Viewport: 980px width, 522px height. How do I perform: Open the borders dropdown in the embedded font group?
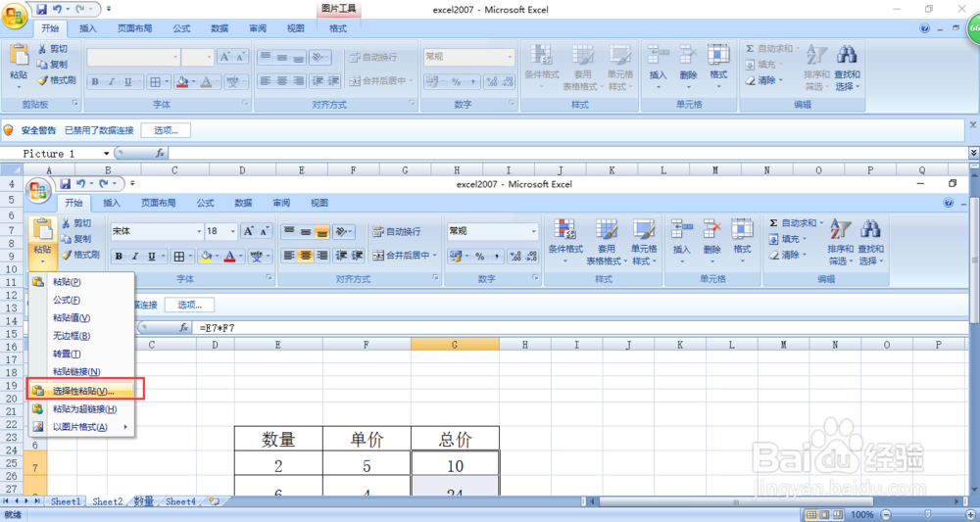(x=191, y=256)
